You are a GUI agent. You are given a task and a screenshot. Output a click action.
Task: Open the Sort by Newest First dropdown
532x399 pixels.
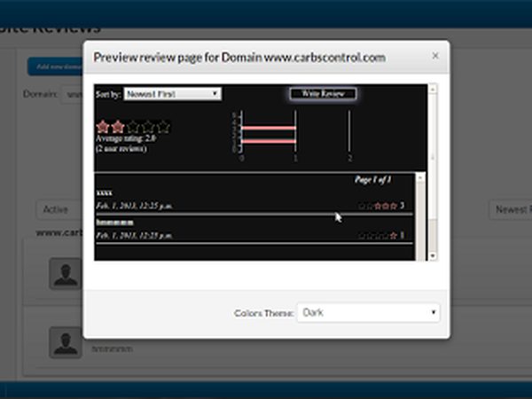tap(173, 94)
